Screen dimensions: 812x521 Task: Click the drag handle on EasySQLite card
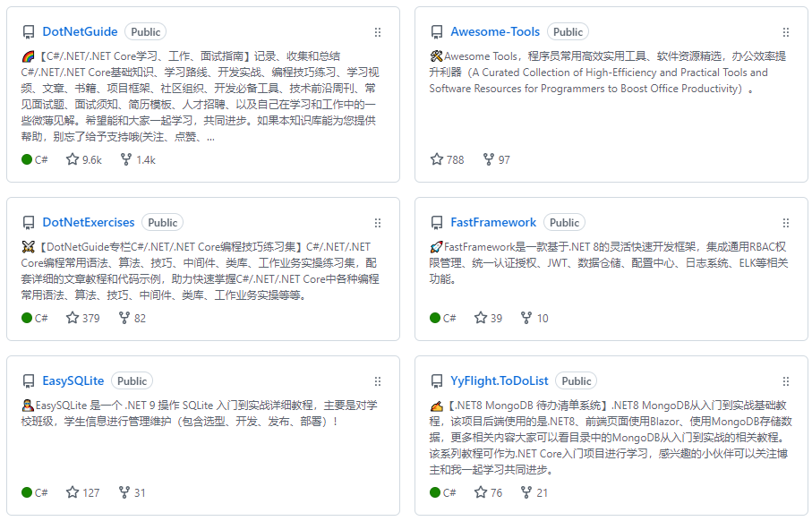[x=378, y=381]
